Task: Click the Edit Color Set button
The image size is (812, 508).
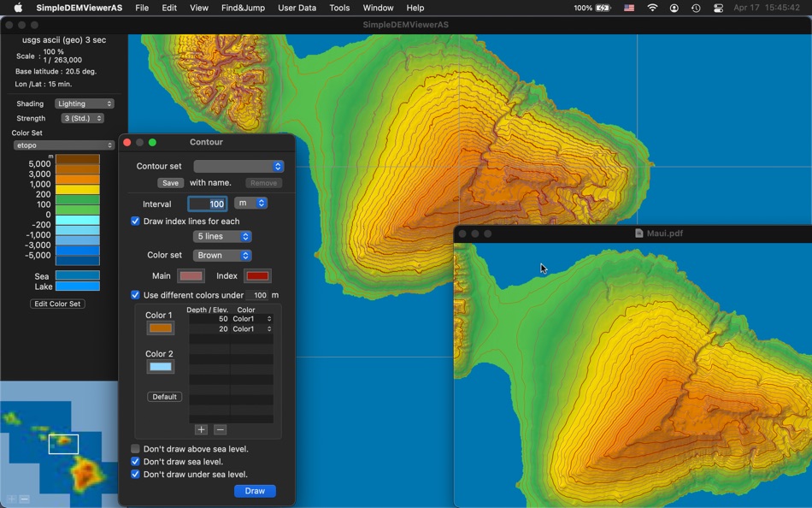Action: (57, 304)
